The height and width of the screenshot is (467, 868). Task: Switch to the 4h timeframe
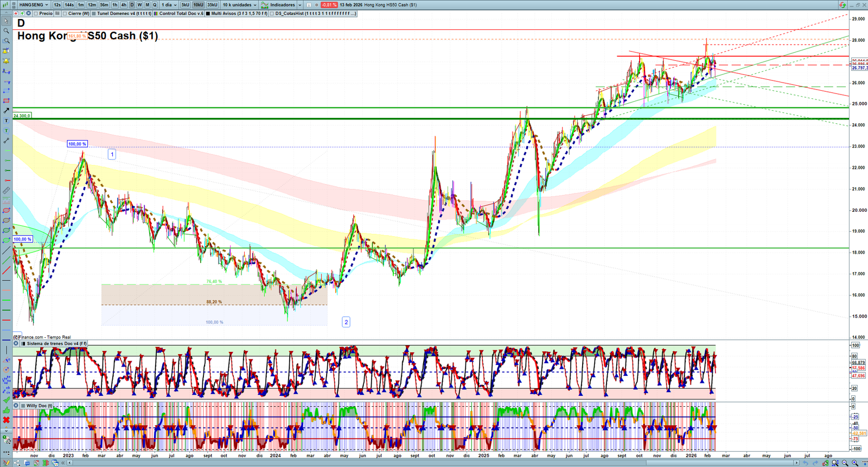[x=124, y=5]
